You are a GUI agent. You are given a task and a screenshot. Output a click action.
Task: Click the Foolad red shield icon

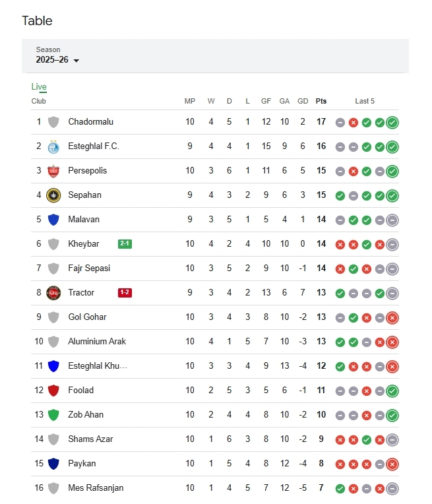click(x=53, y=391)
